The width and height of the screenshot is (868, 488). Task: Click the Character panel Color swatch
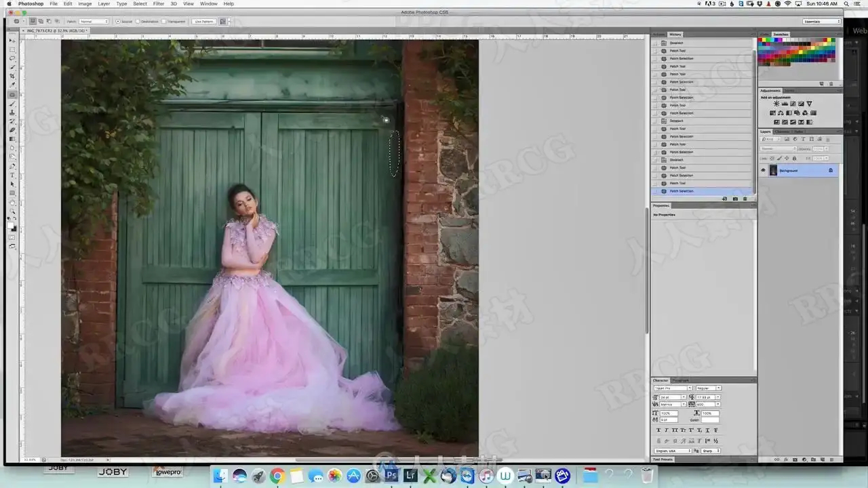pos(709,420)
